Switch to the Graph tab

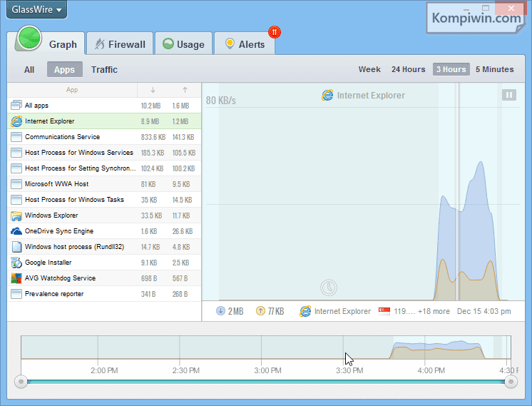[63, 44]
